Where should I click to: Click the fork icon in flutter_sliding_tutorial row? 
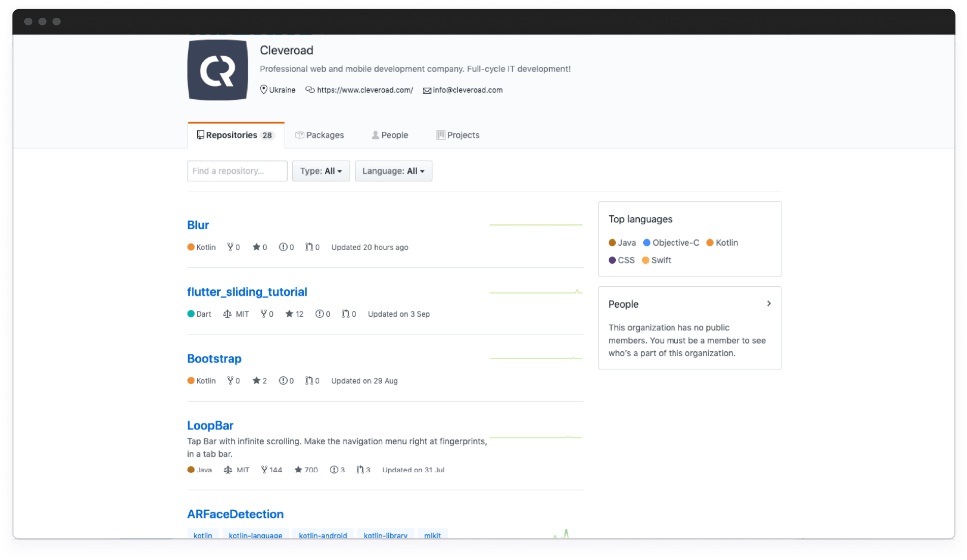[264, 314]
